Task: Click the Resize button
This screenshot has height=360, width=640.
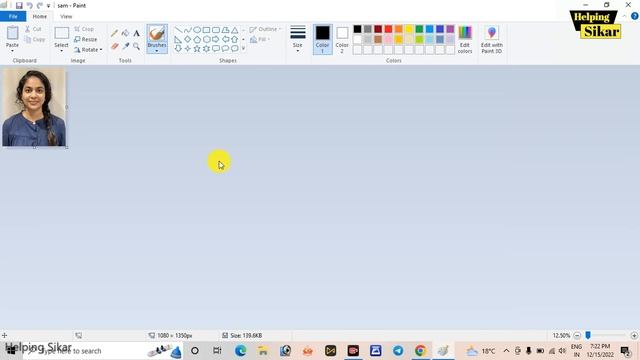Action: [x=86, y=39]
